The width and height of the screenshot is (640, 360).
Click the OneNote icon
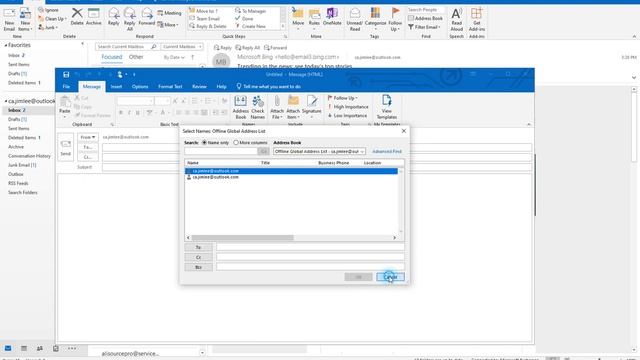pos(332,17)
